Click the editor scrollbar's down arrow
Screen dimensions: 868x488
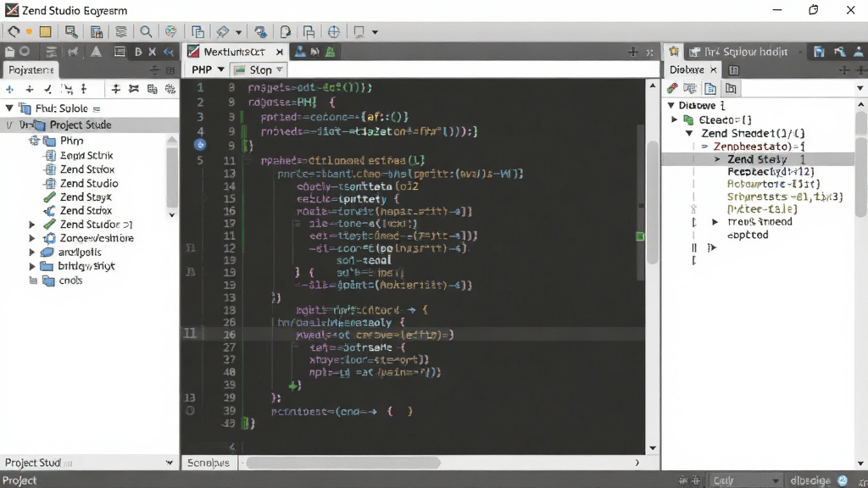pyautogui.click(x=653, y=447)
